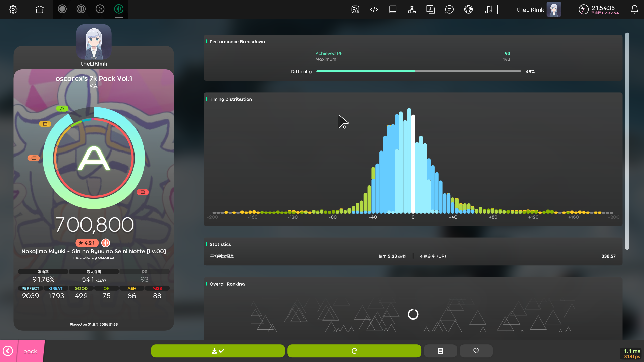Click the results panel scrollbar
This screenshot has width=644, height=362.
click(627, 141)
